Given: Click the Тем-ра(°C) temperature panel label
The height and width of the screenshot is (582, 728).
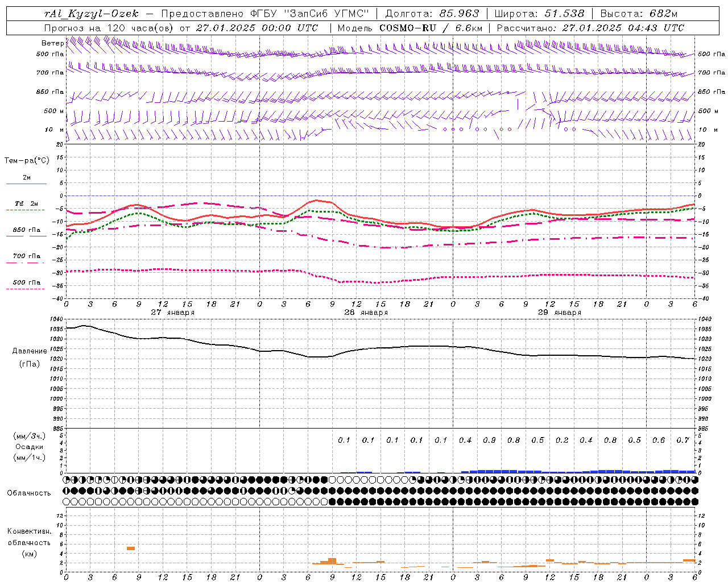Looking at the screenshot, I should click(27, 161).
